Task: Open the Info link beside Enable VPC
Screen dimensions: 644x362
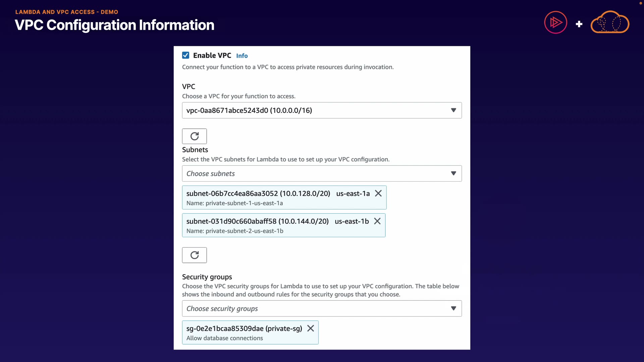Action: (241, 56)
